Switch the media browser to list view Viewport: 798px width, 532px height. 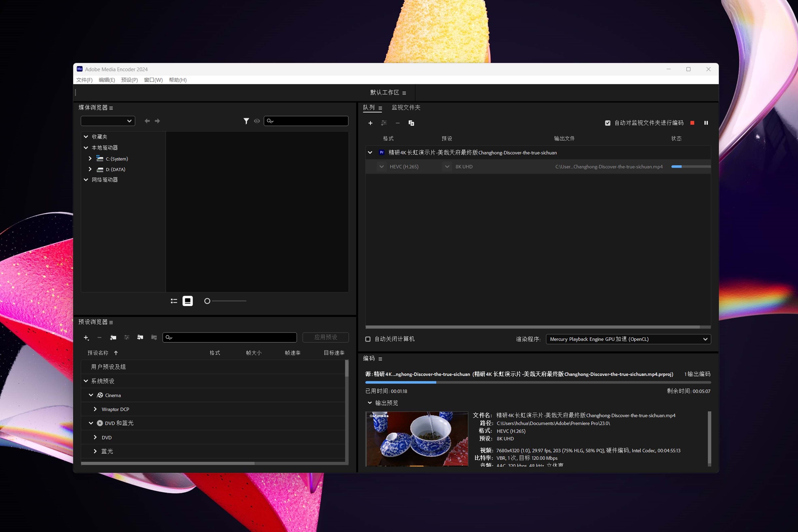[x=174, y=301]
